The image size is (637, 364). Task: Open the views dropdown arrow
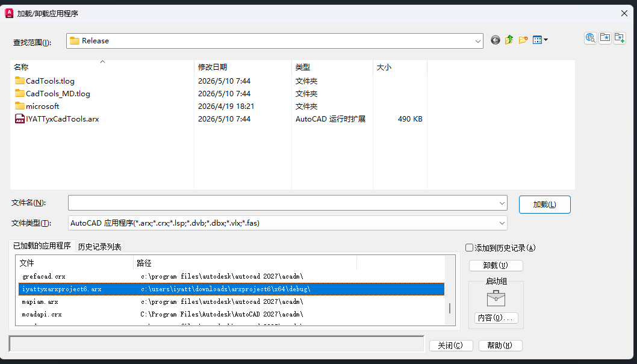(x=545, y=40)
